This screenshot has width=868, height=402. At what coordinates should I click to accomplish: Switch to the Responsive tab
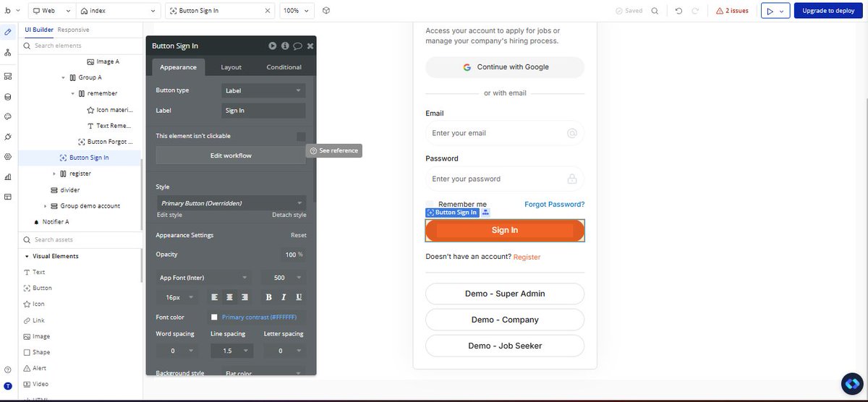click(x=74, y=30)
